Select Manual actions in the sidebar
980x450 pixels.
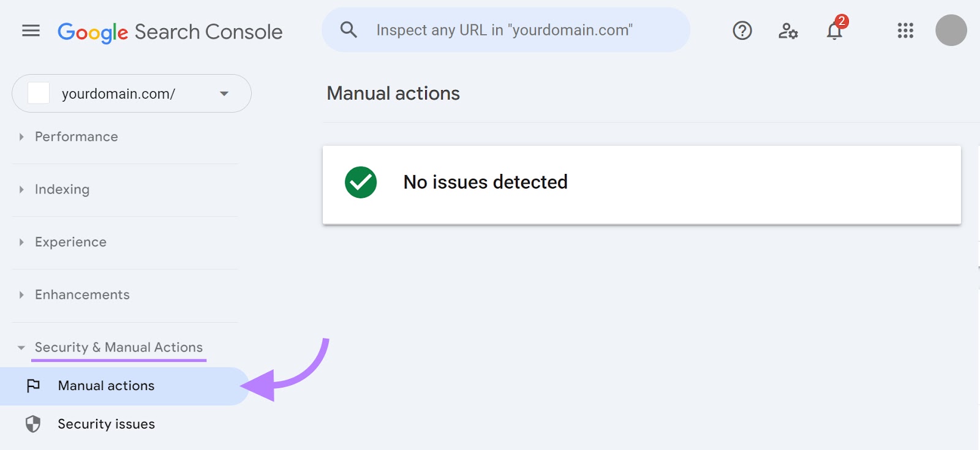point(105,386)
